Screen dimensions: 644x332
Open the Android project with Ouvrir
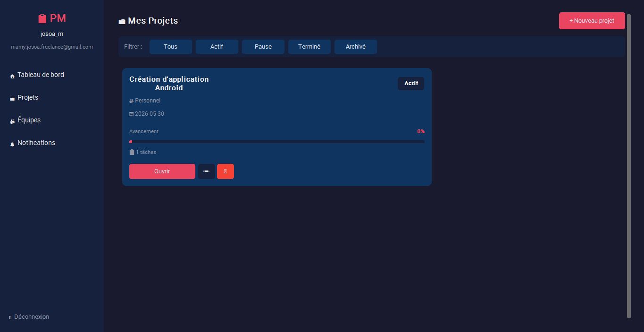coord(162,171)
